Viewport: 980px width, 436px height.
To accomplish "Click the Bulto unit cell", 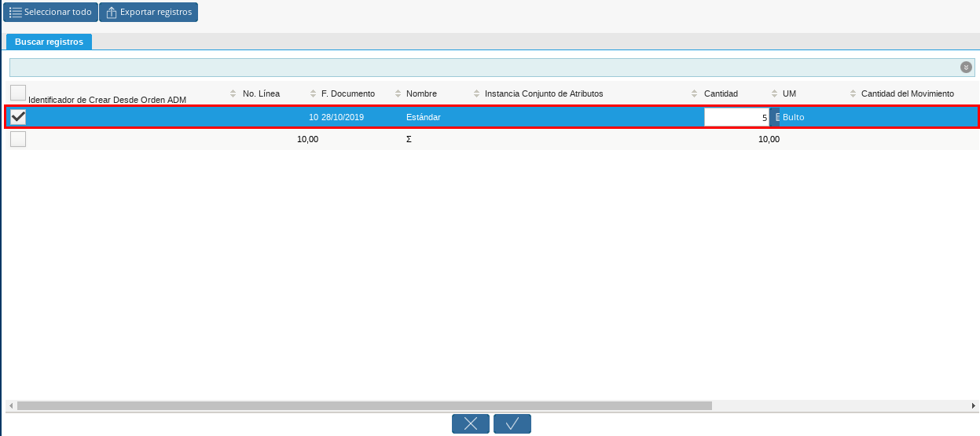I will (794, 117).
